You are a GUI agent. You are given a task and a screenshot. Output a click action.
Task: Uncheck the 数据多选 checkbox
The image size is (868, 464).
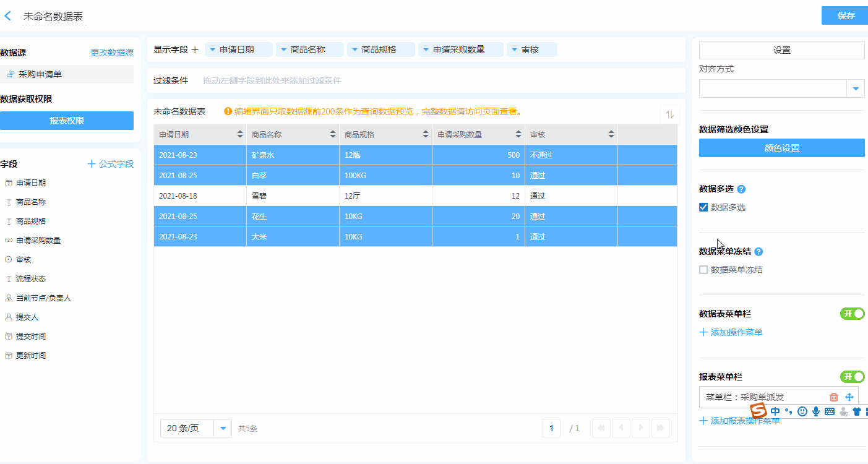(x=703, y=207)
